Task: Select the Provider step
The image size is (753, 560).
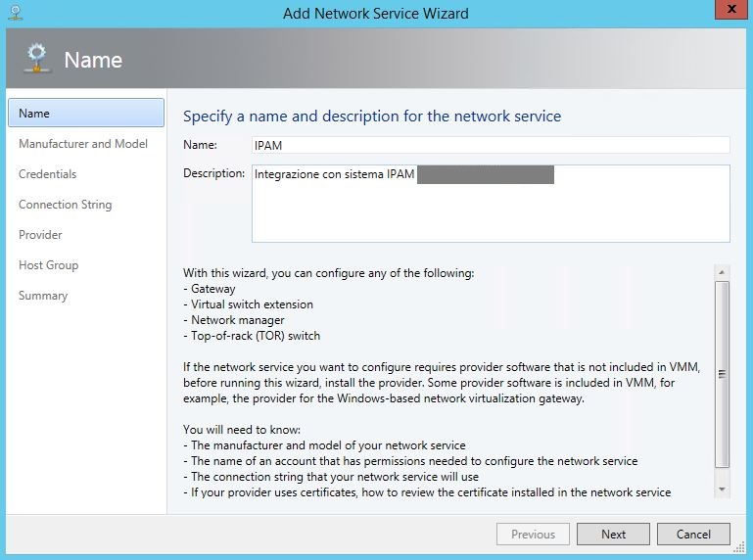Action: [x=40, y=235]
